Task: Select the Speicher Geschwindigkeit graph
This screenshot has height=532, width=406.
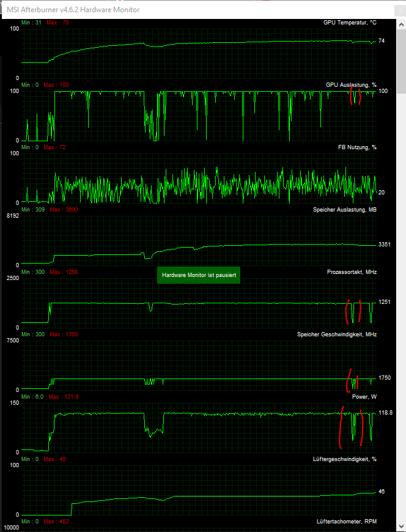Action: [199, 366]
